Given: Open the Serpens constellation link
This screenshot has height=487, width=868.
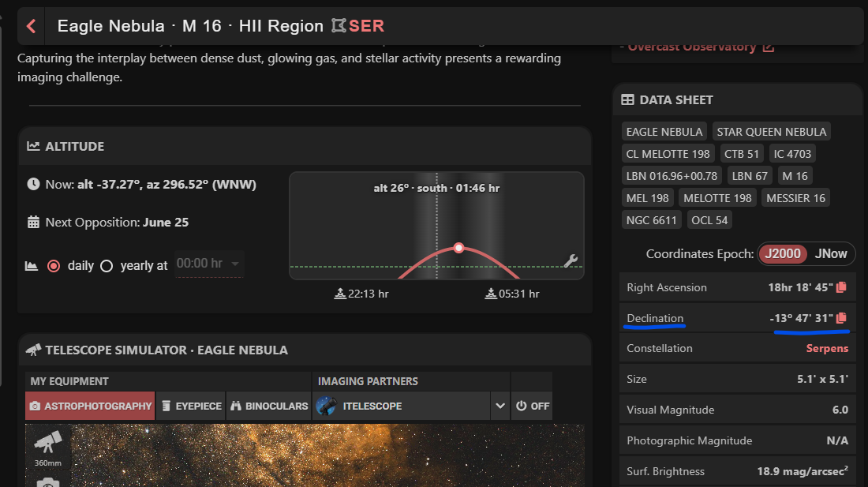Looking at the screenshot, I should (x=827, y=348).
